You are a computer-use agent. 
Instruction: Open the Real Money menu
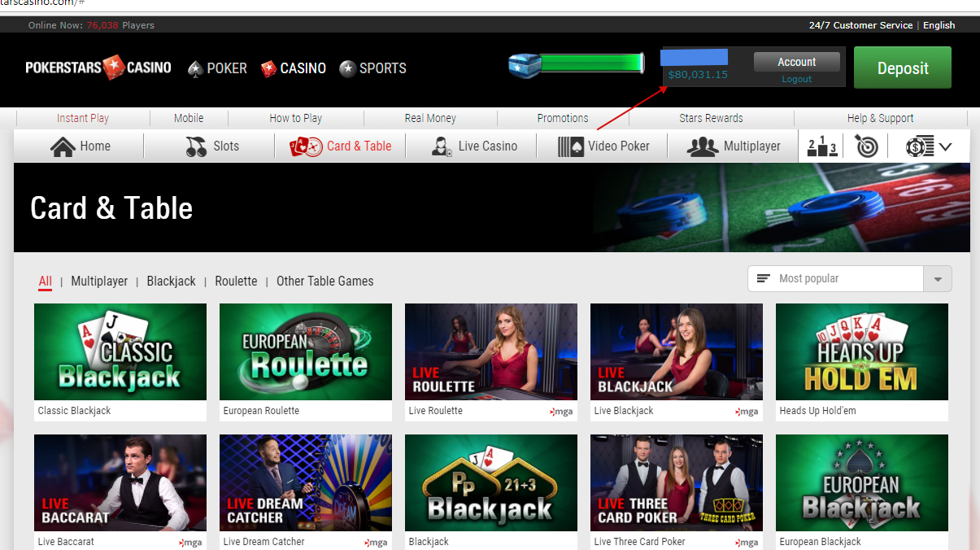click(430, 118)
